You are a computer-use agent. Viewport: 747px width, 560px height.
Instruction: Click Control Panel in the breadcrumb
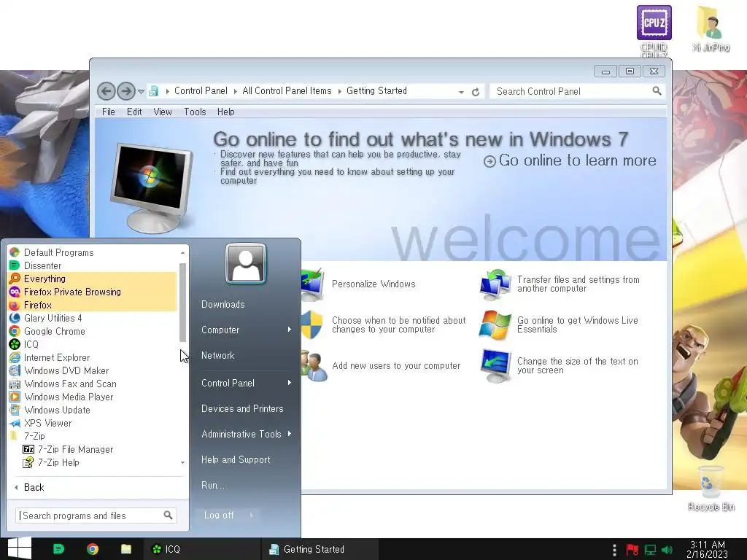(x=201, y=91)
